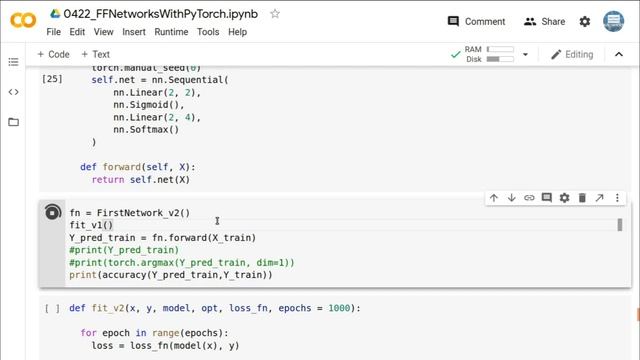Click the line 'fit_v1()'

pos(91,225)
